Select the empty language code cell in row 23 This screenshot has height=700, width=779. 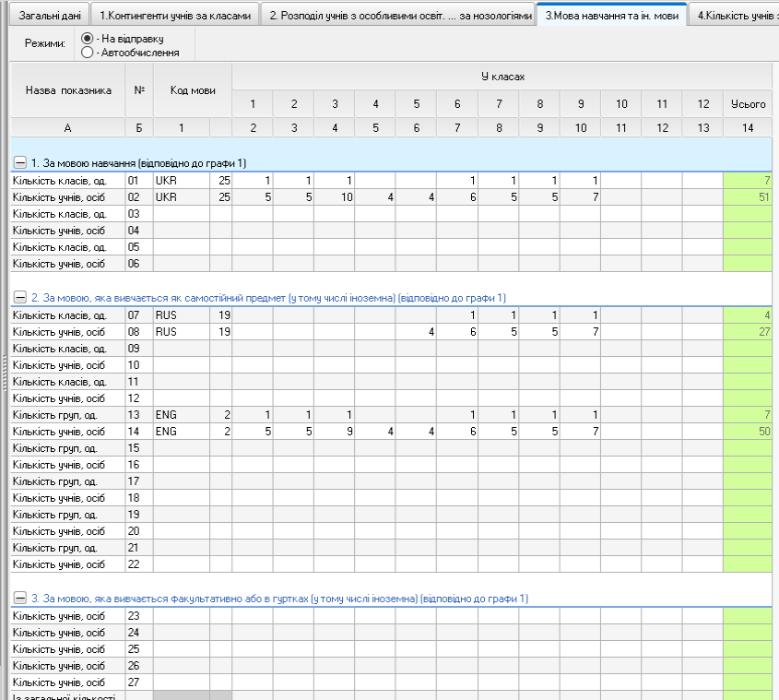181,615
